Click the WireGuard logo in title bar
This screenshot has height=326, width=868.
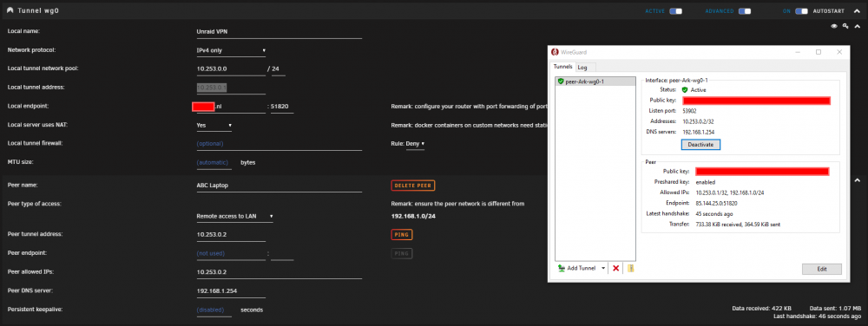point(555,53)
